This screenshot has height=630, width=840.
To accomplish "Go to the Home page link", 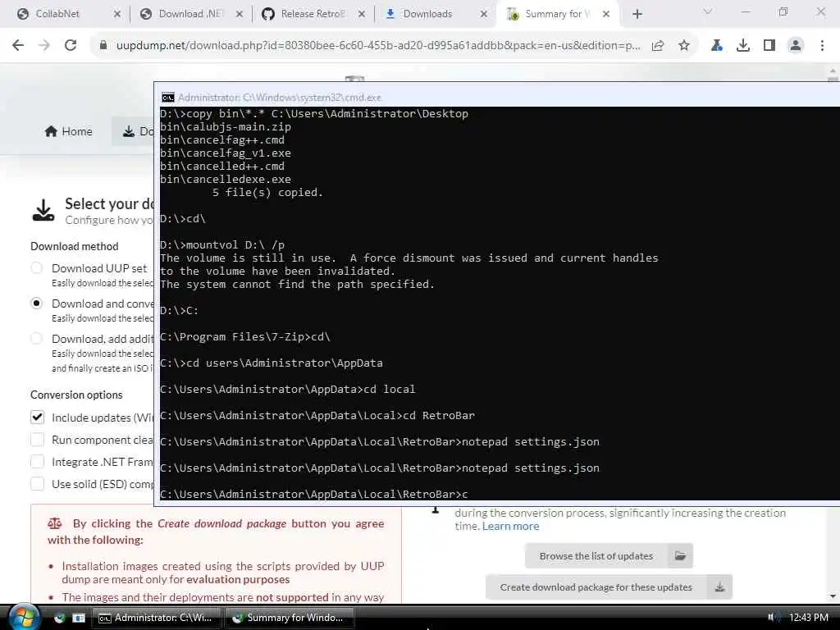I will 69,131.
